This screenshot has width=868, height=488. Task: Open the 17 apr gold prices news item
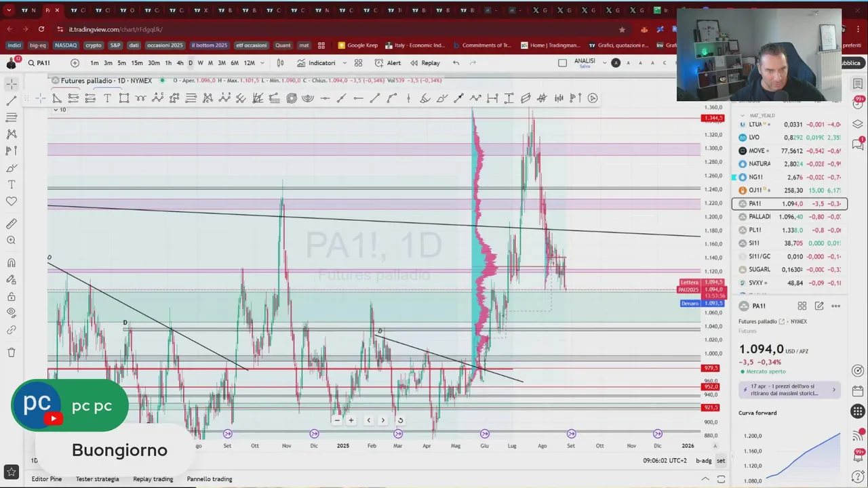pos(789,390)
